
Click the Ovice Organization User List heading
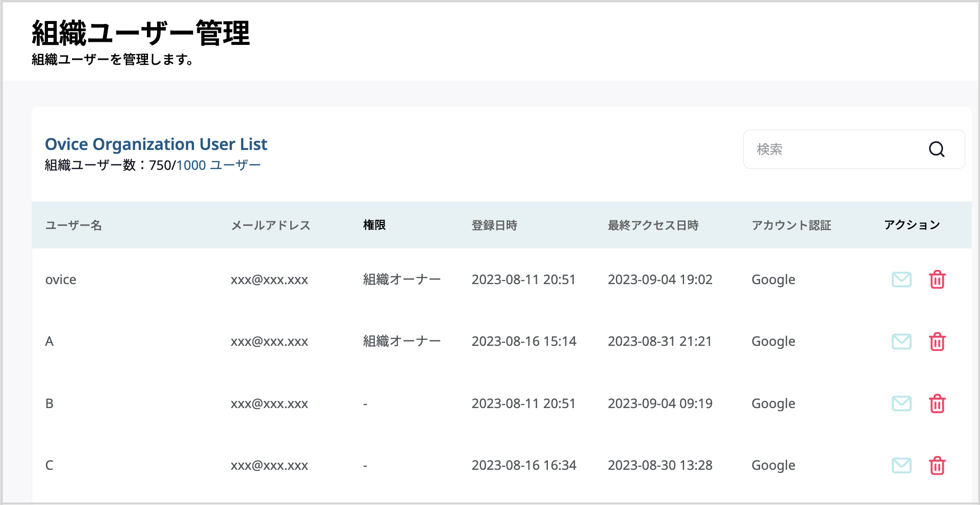156,144
